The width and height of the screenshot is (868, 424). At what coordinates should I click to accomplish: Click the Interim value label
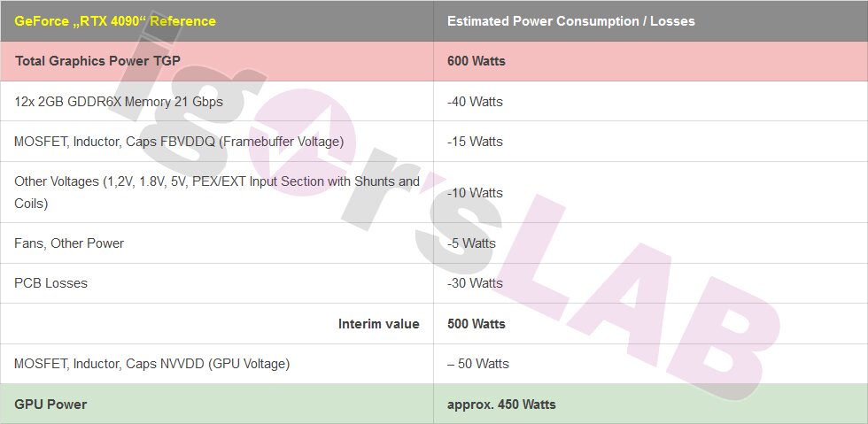379,324
